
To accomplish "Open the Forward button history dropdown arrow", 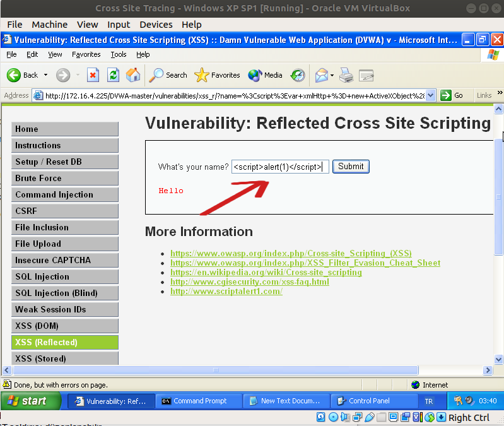I will click(78, 75).
